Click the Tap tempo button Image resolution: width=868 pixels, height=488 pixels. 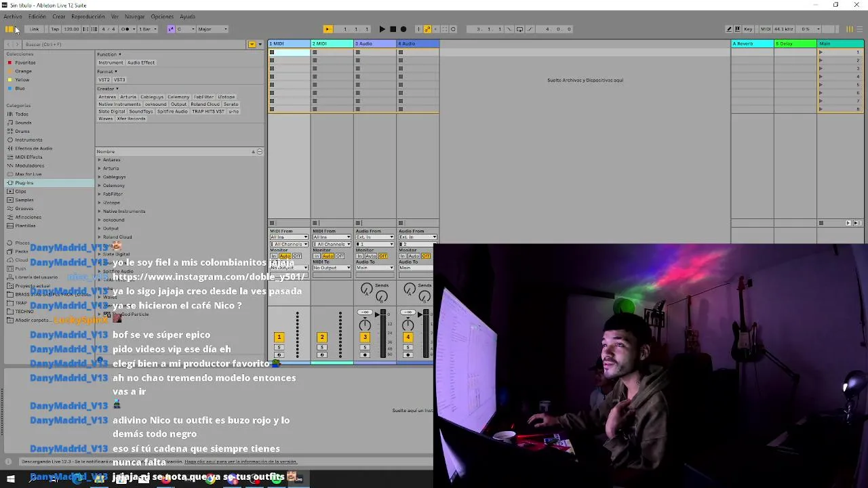pyautogui.click(x=55, y=29)
